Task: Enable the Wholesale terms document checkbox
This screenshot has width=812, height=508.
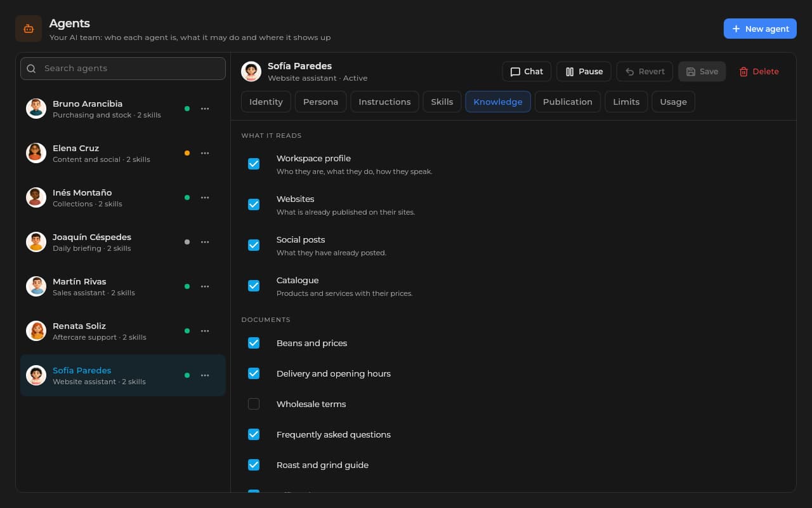Action: pyautogui.click(x=254, y=404)
